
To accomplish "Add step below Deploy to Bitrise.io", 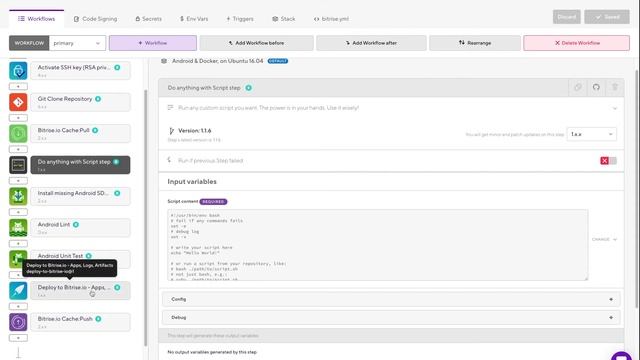I will pyautogui.click(x=18, y=307).
